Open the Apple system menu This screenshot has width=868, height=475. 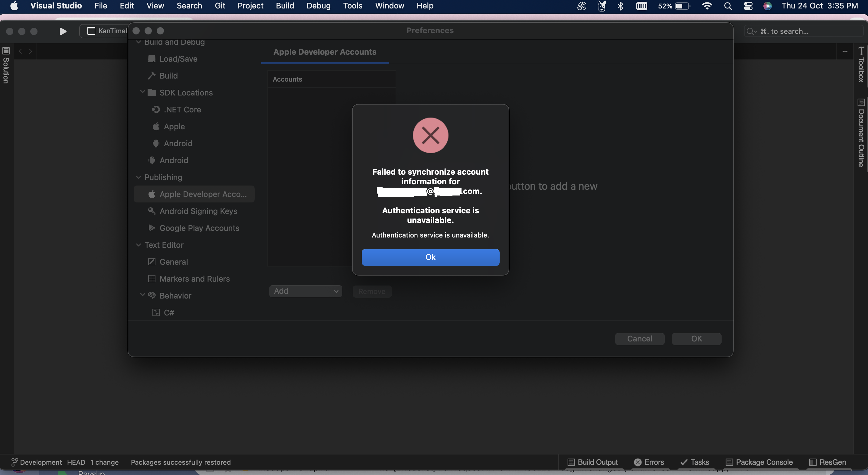coord(14,6)
